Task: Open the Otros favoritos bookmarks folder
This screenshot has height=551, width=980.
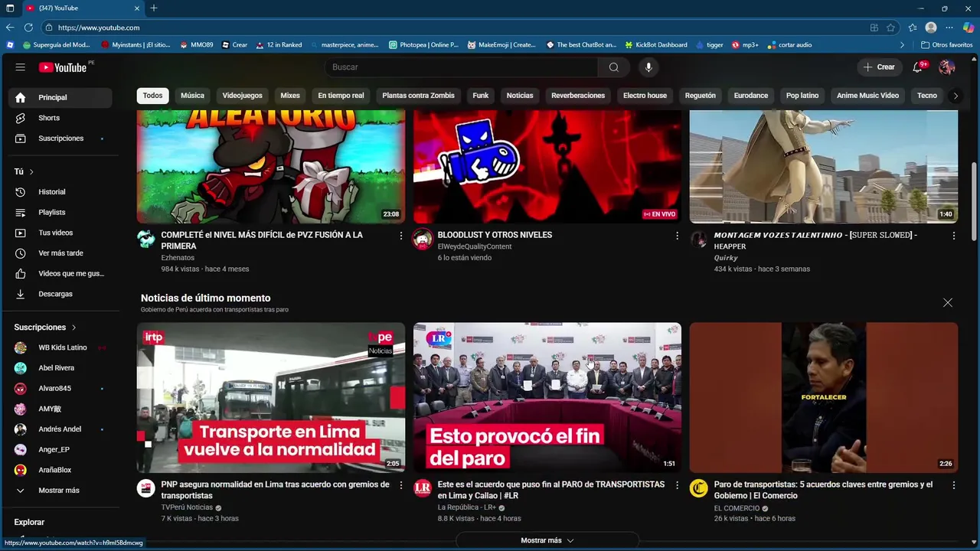Action: coord(946,45)
